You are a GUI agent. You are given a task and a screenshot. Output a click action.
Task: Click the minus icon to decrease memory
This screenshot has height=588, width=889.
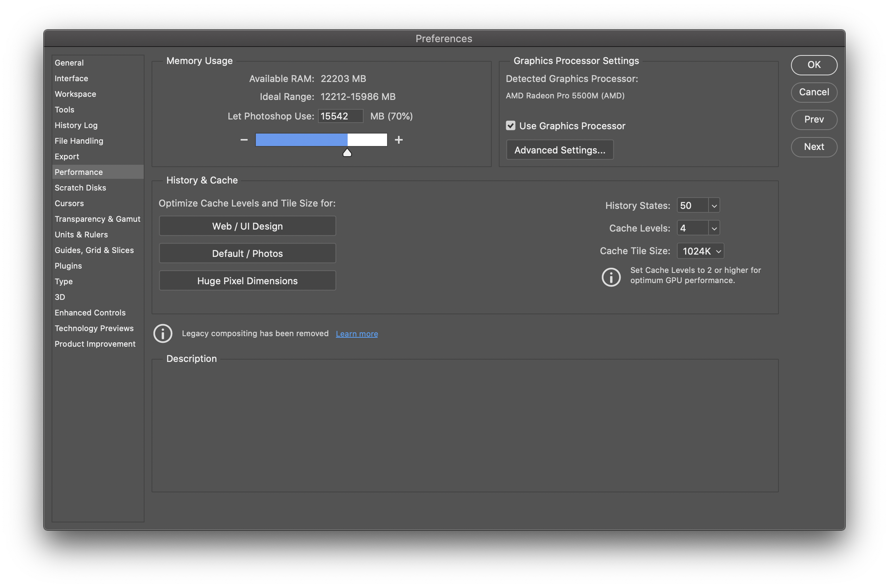(244, 140)
